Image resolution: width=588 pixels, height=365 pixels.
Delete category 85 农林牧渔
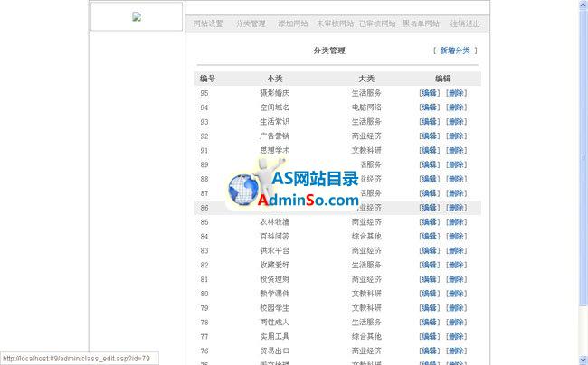pos(456,222)
